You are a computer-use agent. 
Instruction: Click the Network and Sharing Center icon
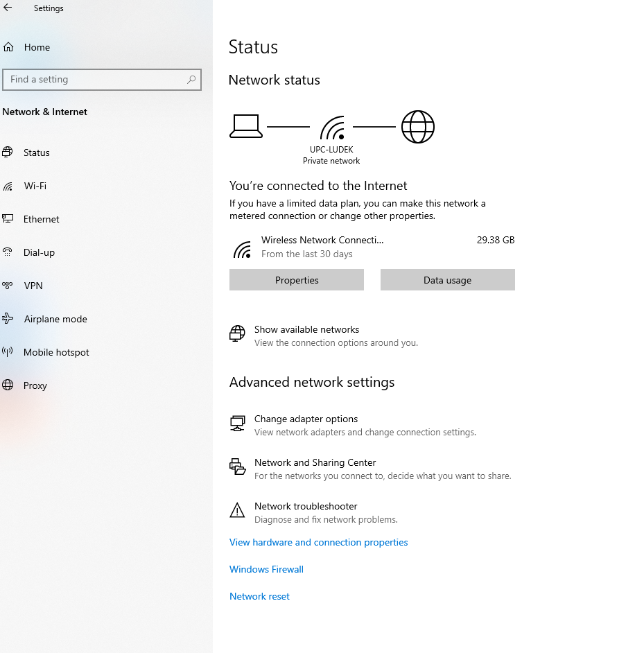click(237, 467)
